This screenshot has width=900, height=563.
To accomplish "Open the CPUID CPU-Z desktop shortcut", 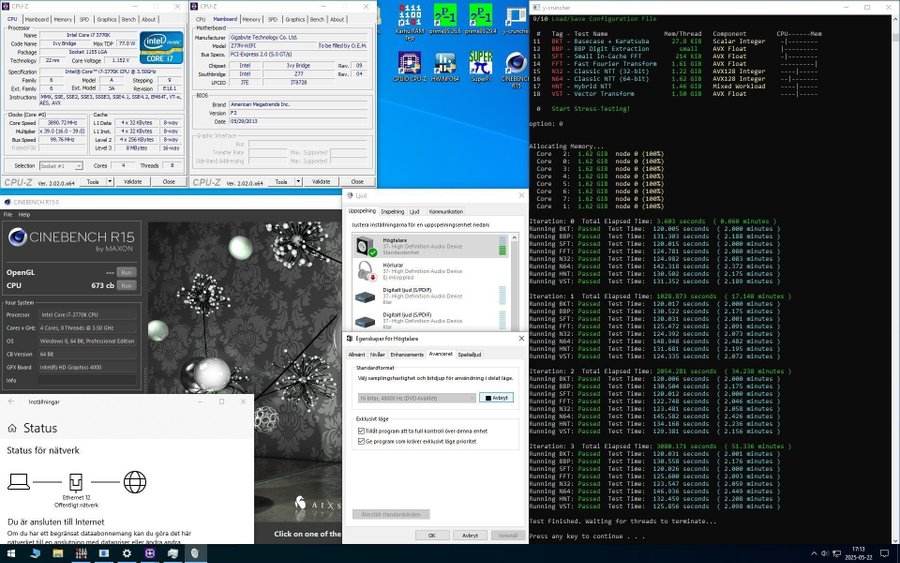I will point(409,67).
